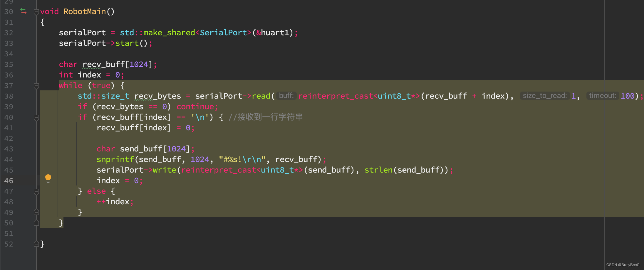Click the write method call on line 45
644x270 pixels.
tap(165, 170)
